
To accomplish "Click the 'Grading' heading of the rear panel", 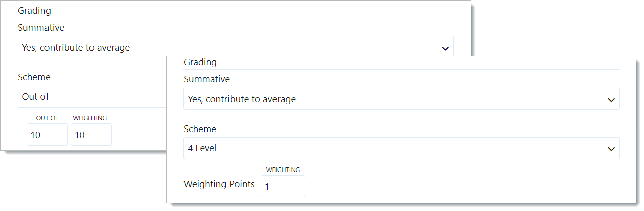I will 34,10.
